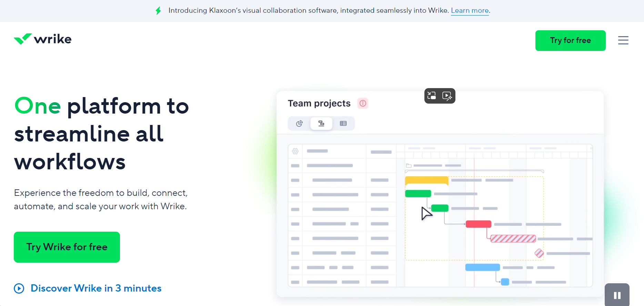Click the 'Try Wrike for free' button
Image resolution: width=644 pixels, height=306 pixels.
point(67,247)
